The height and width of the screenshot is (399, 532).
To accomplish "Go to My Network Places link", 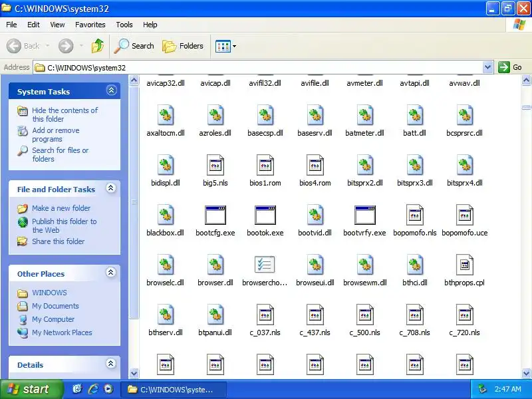I will pyautogui.click(x=62, y=332).
